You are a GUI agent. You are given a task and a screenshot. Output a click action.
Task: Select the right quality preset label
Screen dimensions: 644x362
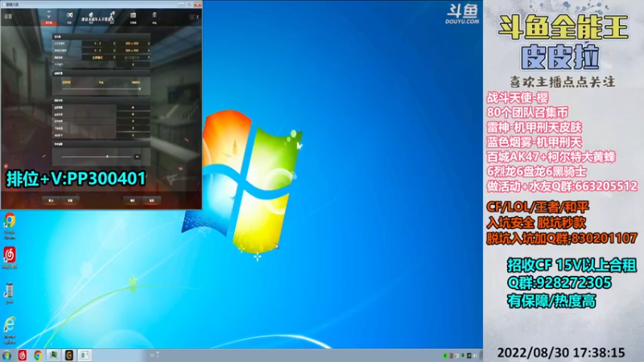[135, 83]
